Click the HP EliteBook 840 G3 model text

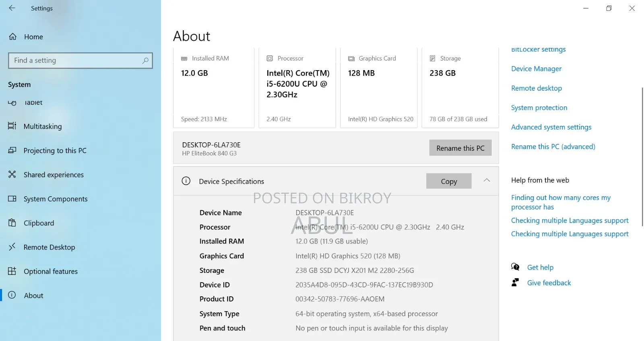(209, 154)
